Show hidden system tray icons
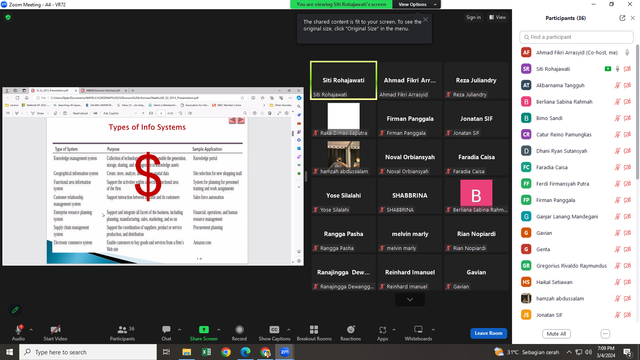640x360 pixels. click(569, 352)
